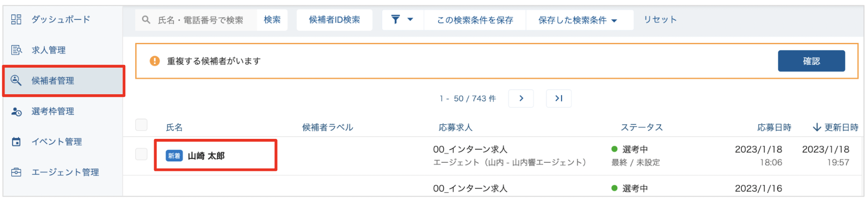This screenshot has width=868, height=202.
Task: Click the イベント管理 calendar icon
Action: (x=16, y=142)
